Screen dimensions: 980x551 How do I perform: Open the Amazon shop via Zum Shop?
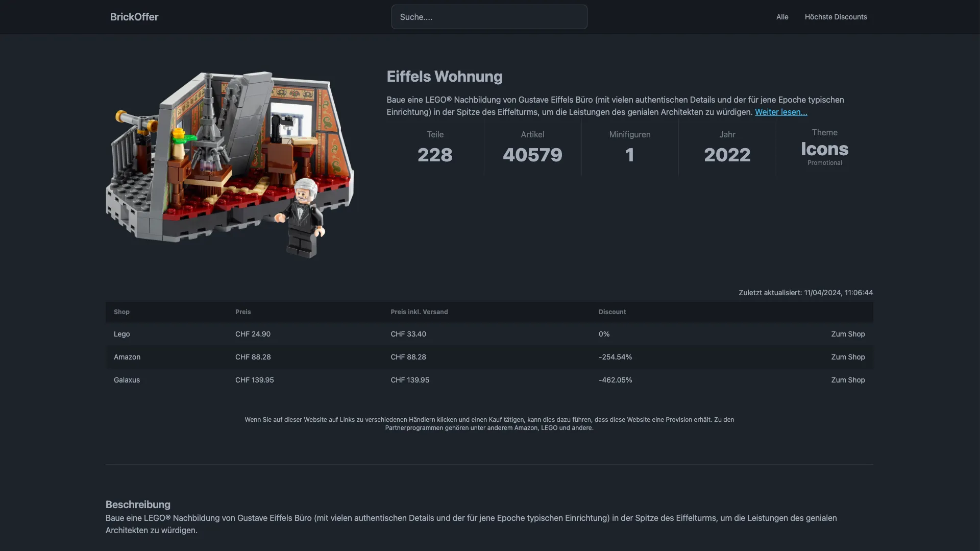coord(847,357)
